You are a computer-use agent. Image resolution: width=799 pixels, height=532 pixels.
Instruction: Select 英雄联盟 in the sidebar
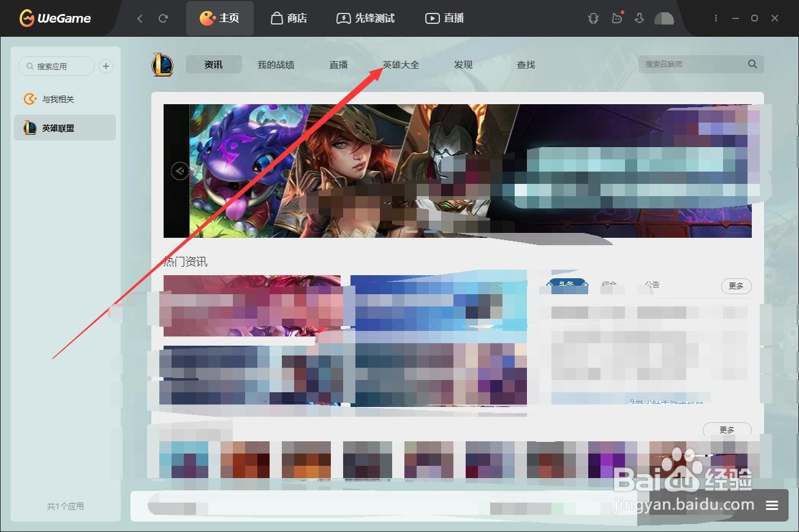(x=65, y=127)
